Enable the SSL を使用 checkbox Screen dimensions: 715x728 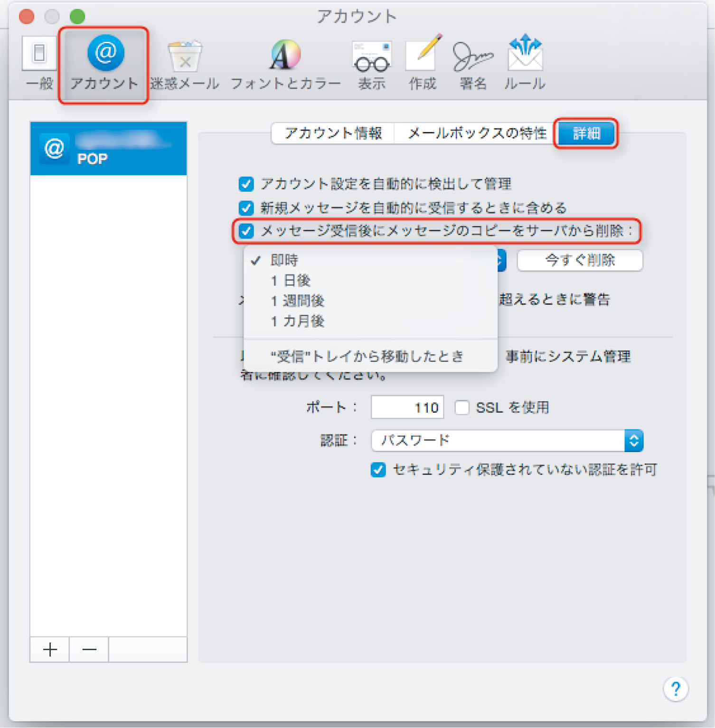click(x=461, y=407)
